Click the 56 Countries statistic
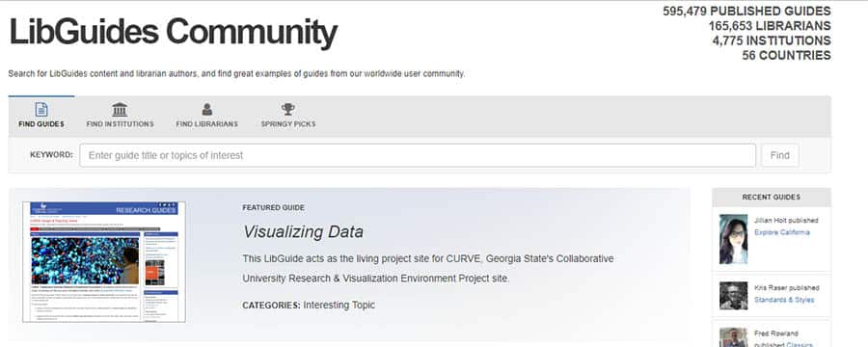 click(787, 56)
